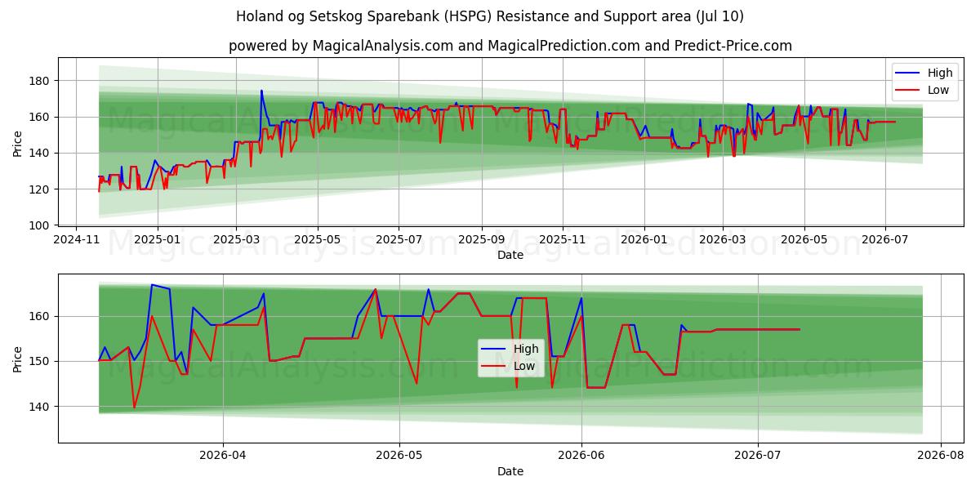Viewport: 980px width, 490px height.
Task: Click the 'powered by MagicalAnalysis.com' subtitle
Action: click(x=510, y=46)
